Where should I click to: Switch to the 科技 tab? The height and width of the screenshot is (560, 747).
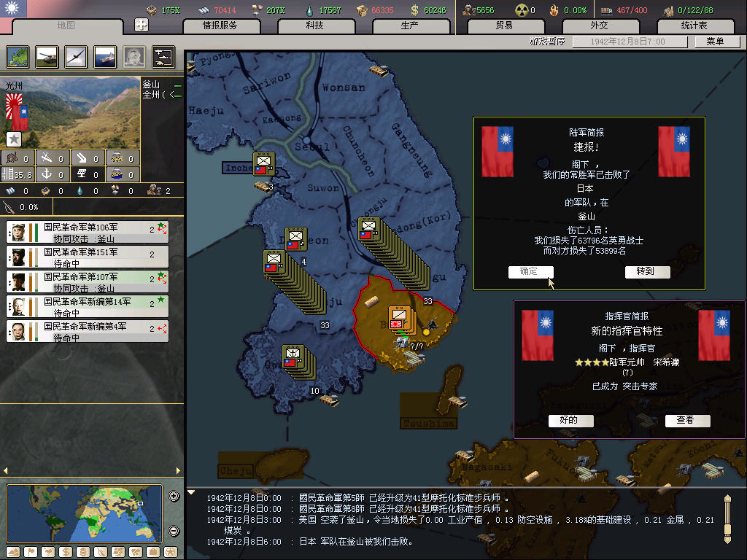point(315,26)
